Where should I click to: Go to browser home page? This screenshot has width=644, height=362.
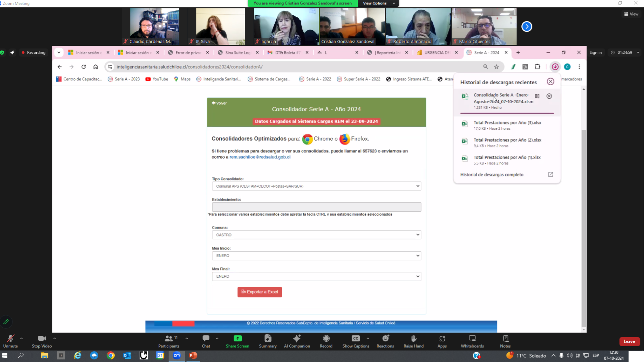pos(95,67)
